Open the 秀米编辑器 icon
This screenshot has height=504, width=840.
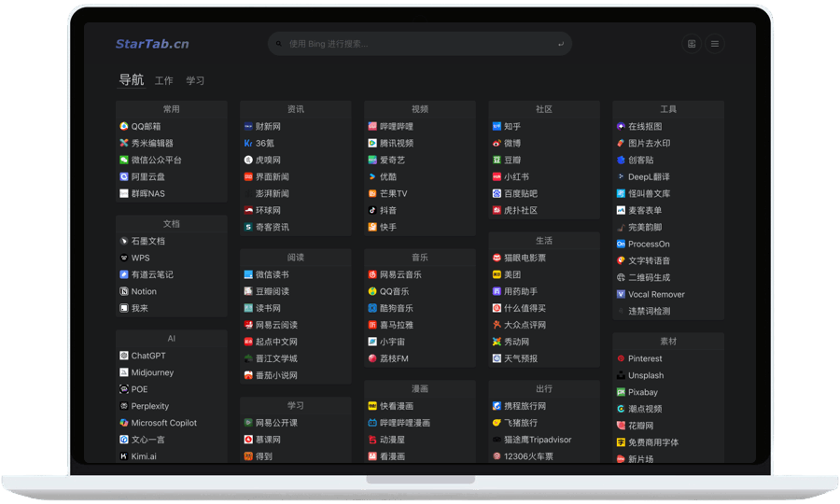click(x=124, y=143)
